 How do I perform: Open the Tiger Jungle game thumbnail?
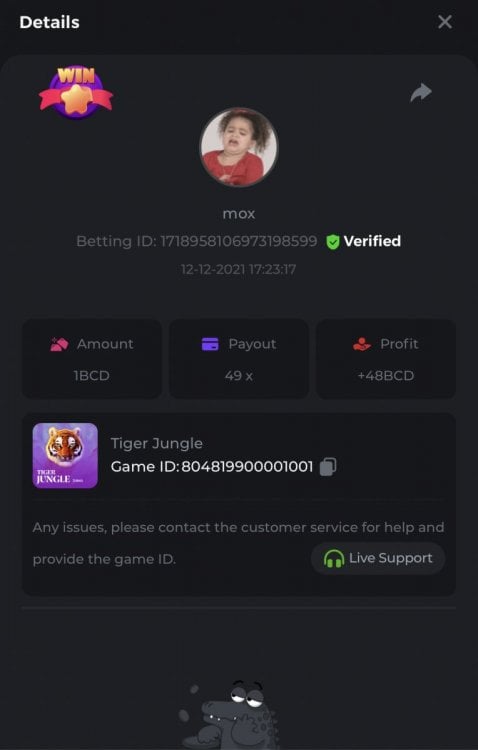click(x=65, y=455)
